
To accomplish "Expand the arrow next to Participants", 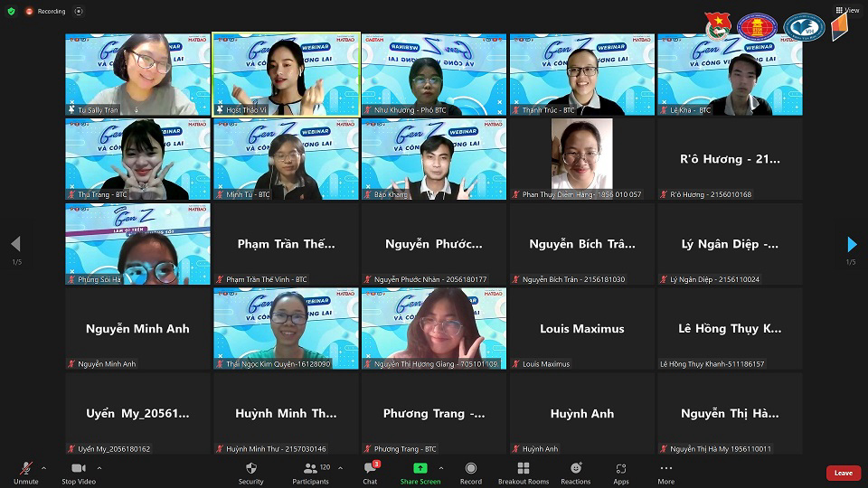I will tap(341, 468).
